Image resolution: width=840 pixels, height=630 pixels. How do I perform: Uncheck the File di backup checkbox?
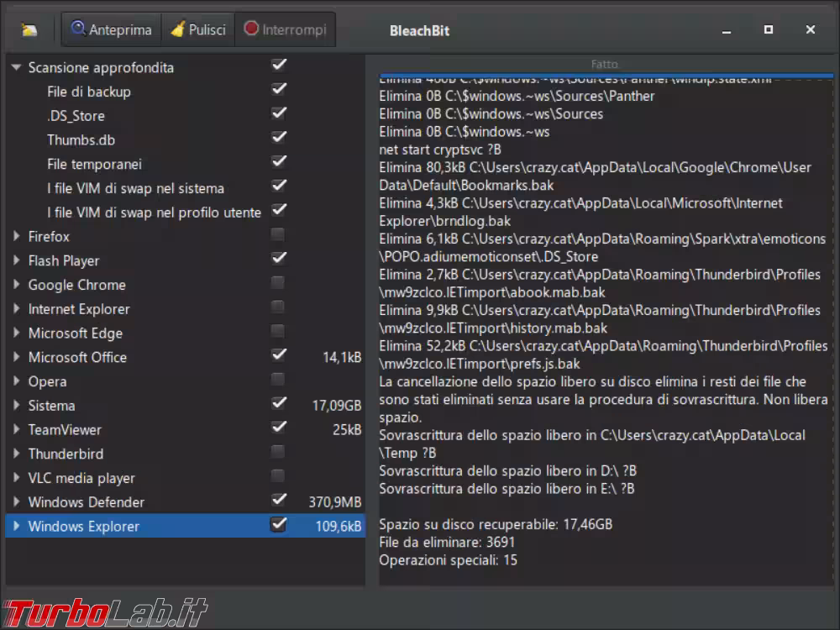[x=279, y=89]
